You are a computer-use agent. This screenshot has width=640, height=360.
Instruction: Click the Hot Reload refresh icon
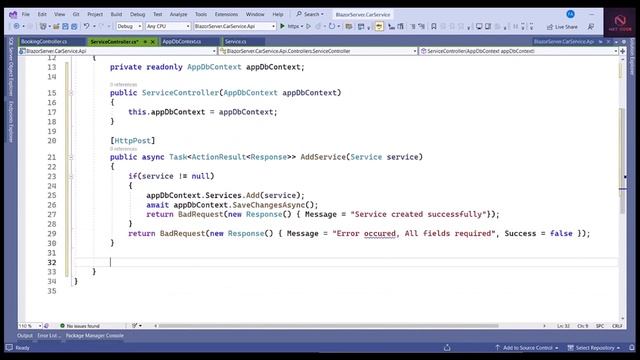click(332, 26)
